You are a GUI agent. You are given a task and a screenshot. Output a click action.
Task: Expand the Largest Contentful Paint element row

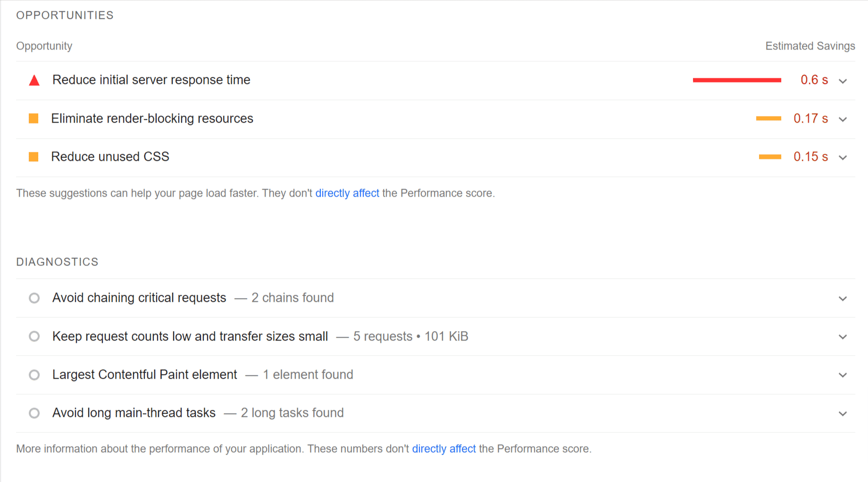click(x=843, y=375)
